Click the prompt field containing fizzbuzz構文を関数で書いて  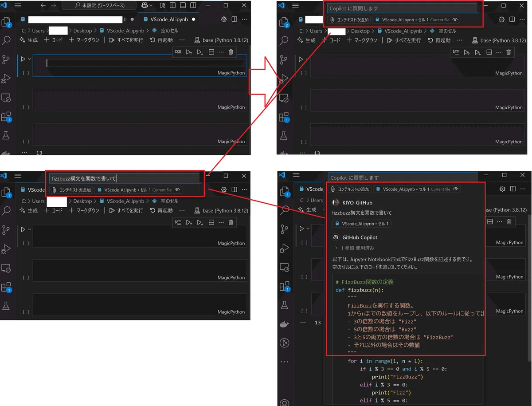click(125, 178)
